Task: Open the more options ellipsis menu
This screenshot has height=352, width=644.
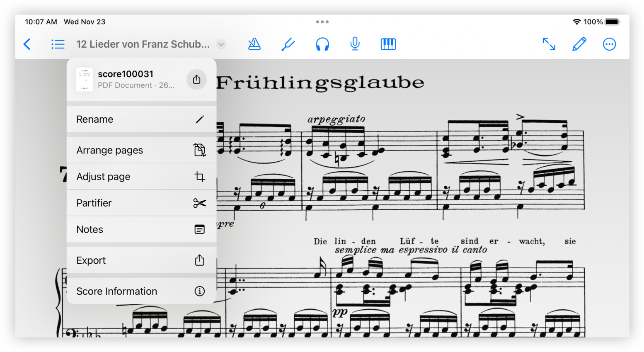Action: tap(609, 44)
